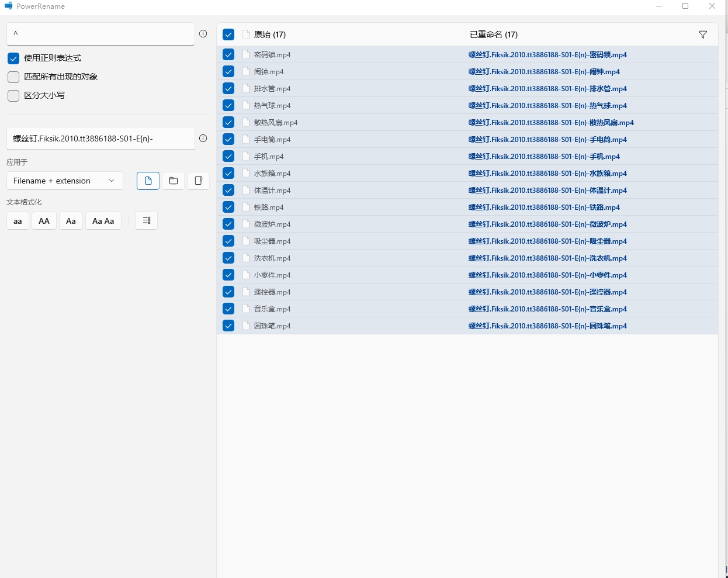Disable the 使用正则表达式 checkbox
This screenshot has height=578, width=728.
13,58
